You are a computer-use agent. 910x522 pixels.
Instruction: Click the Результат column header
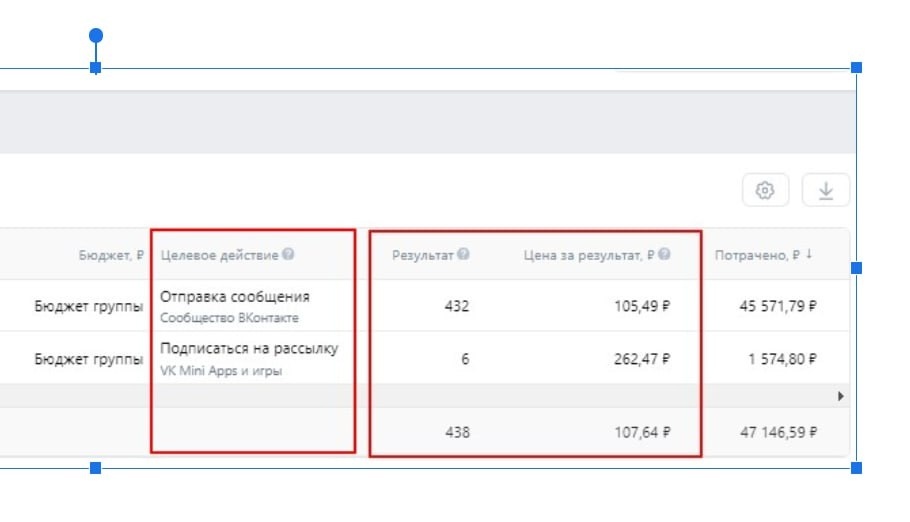click(x=423, y=255)
